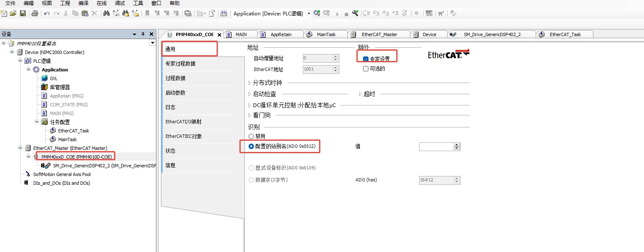644x252 pixels.
Task: Click the Open project folder icon
Action: [13, 13]
